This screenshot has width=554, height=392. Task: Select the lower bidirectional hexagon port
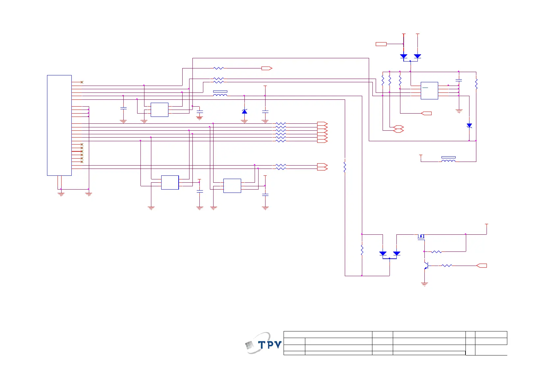pos(398,131)
